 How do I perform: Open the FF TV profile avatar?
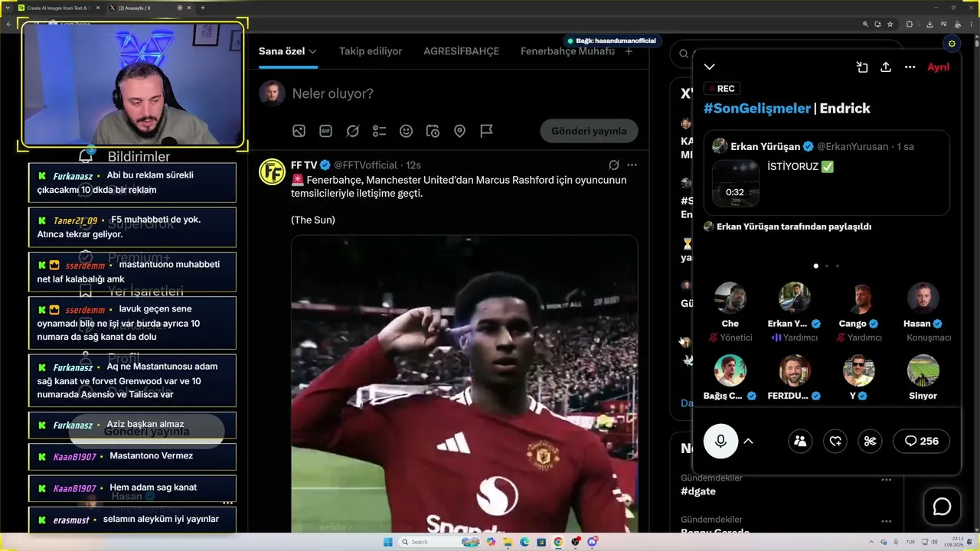[272, 172]
